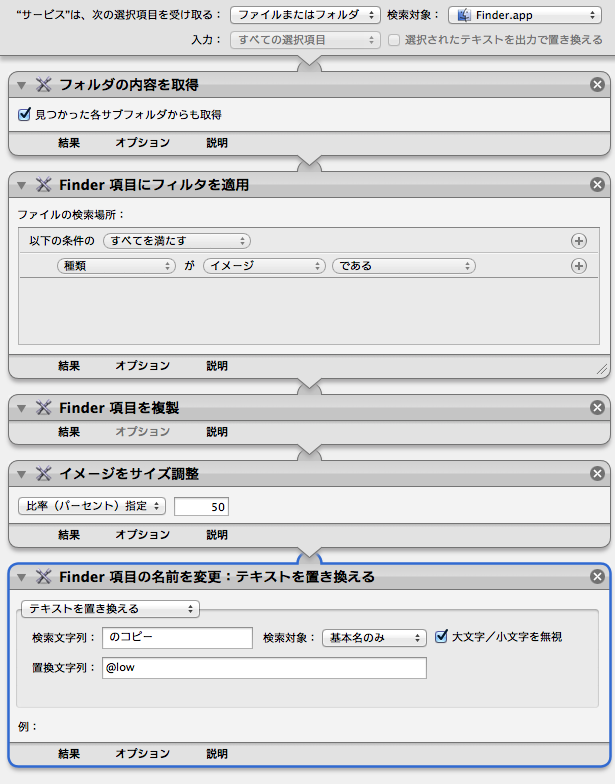Add a condition next to すべてを満たす
Screen dimensions: 615x784
click(578, 241)
